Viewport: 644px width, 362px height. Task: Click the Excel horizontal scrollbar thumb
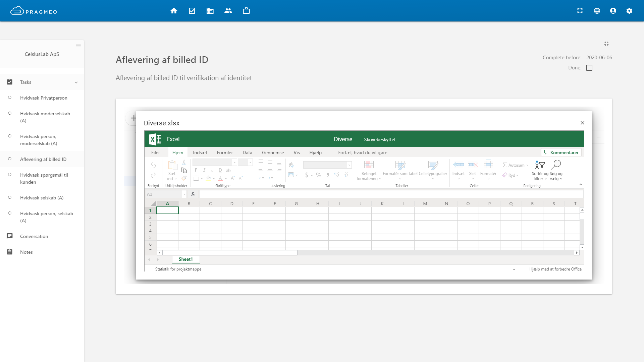tap(230, 253)
